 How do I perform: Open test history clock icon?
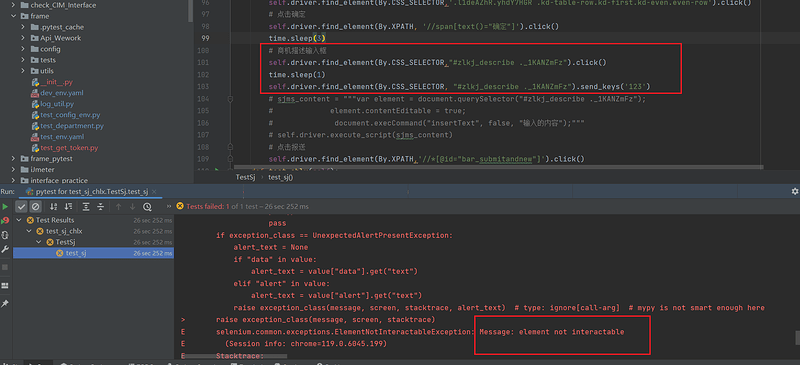click(147, 207)
